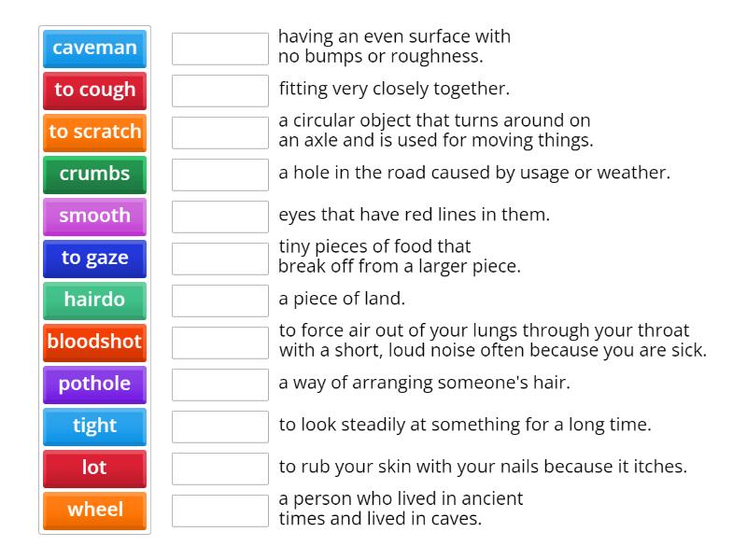Click answer box next to 'a piece of land'
Image resolution: width=747 pixels, height=560 pixels.
219,301
